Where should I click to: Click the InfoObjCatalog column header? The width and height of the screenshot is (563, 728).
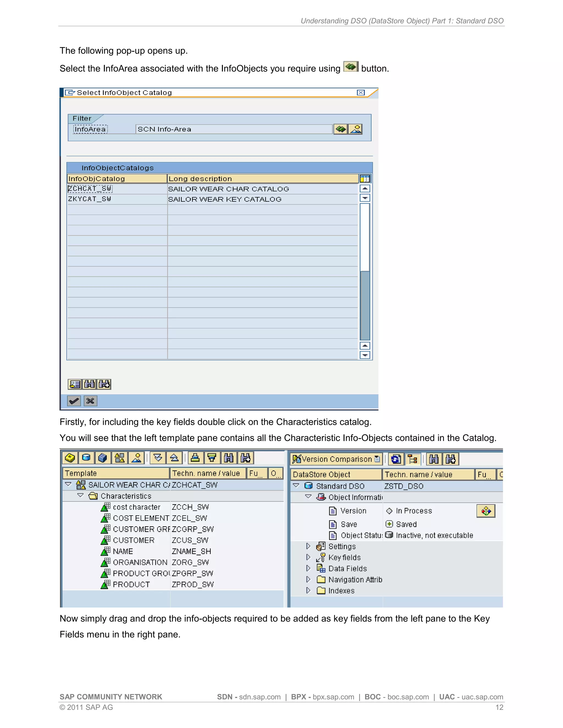[x=117, y=179]
